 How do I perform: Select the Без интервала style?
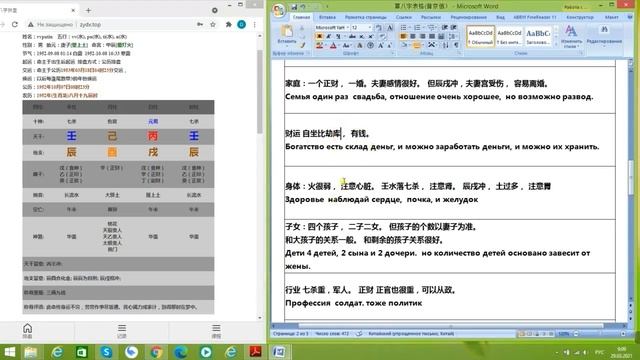tap(509, 37)
